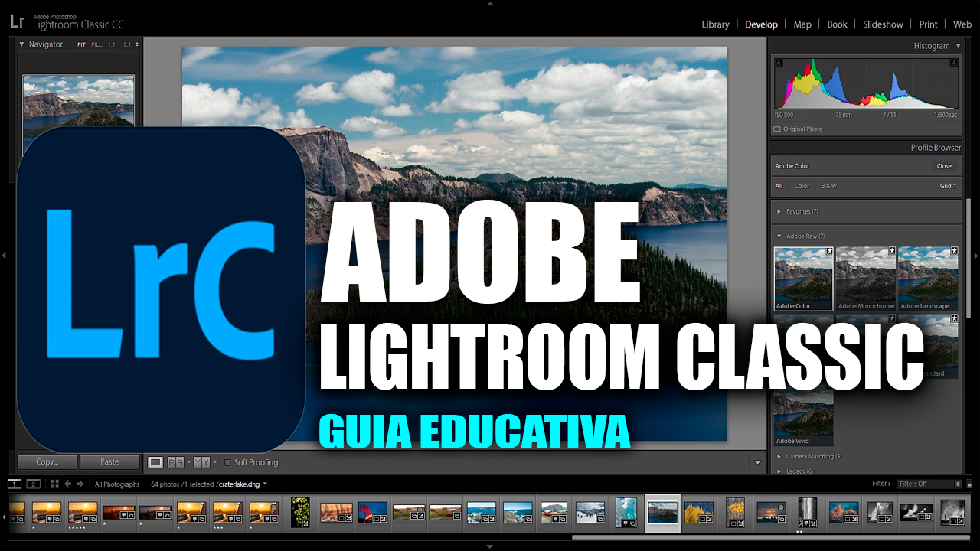The width and height of the screenshot is (980, 551).
Task: Switch to the Slideshow module
Action: [x=883, y=24]
